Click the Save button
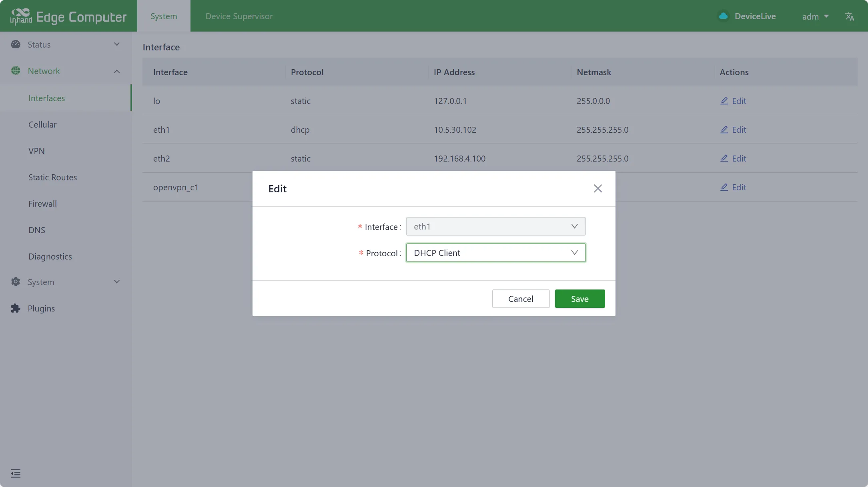The image size is (868, 487). [580, 299]
